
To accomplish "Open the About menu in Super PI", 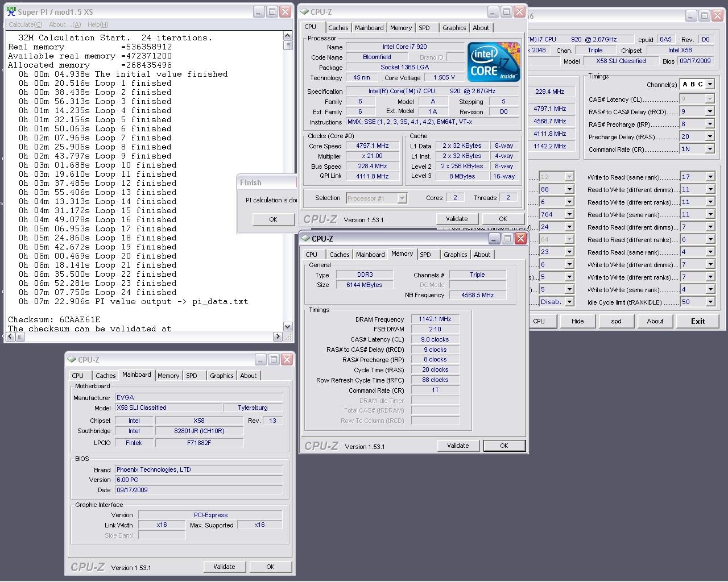I will tap(65, 24).
